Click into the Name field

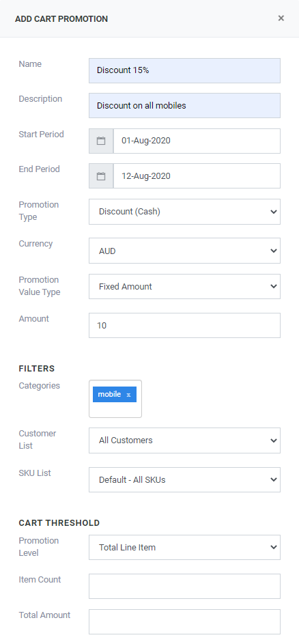(184, 70)
